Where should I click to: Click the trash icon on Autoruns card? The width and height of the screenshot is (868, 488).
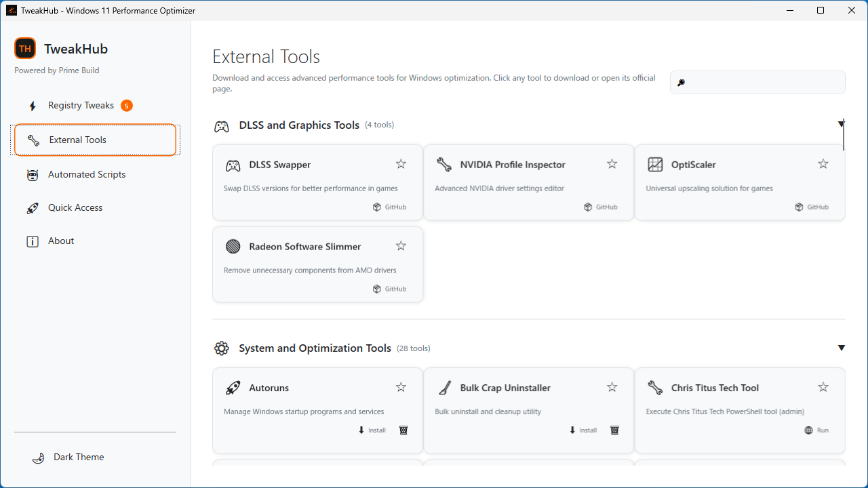pos(403,430)
